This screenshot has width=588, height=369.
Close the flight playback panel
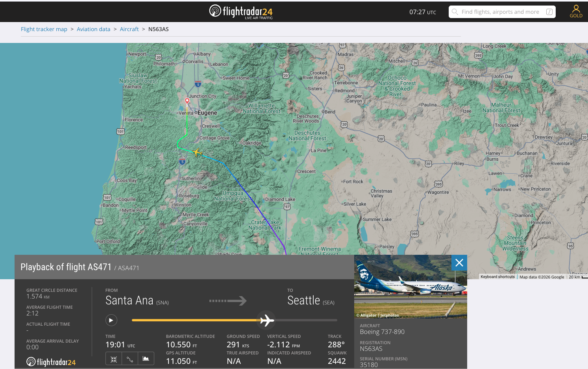(459, 263)
